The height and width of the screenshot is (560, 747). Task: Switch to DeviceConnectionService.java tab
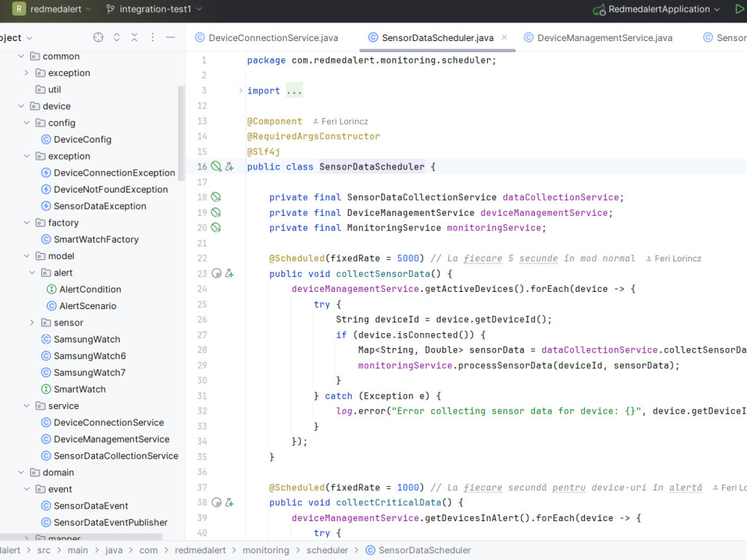(x=267, y=37)
